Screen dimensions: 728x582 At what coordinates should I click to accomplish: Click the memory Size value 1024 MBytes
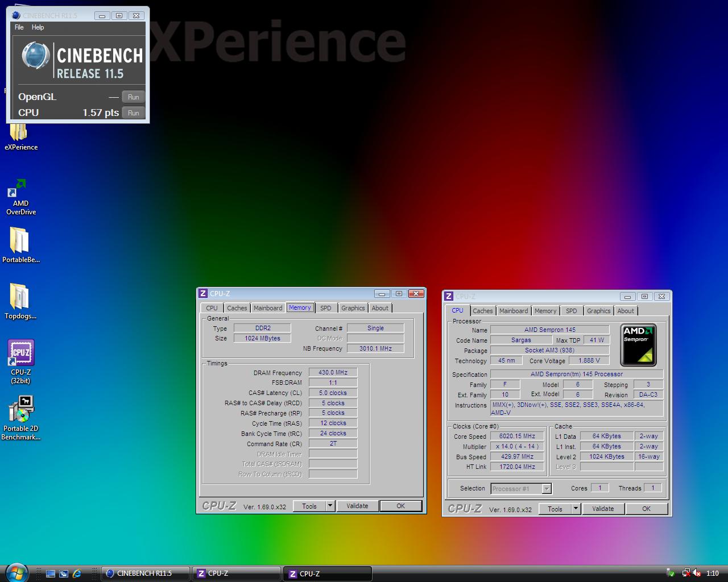coord(262,338)
